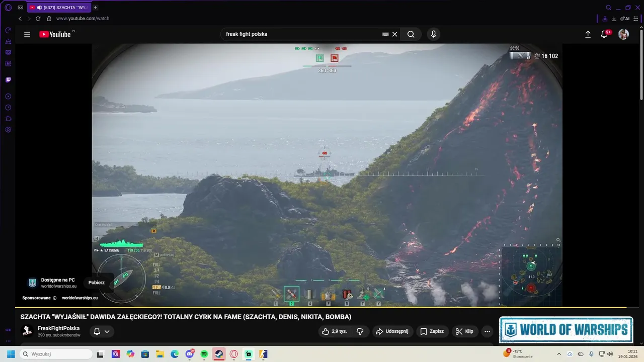Show hidden system tray icons
The height and width of the screenshot is (362, 644).
[x=559, y=354]
